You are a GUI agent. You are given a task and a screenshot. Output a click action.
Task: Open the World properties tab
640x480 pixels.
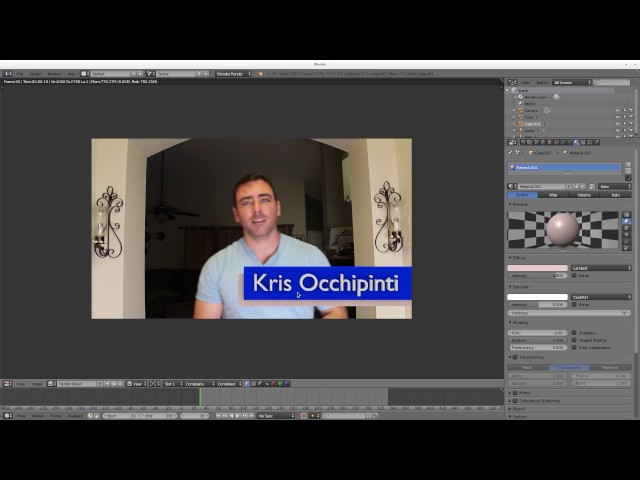pyautogui.click(x=543, y=142)
